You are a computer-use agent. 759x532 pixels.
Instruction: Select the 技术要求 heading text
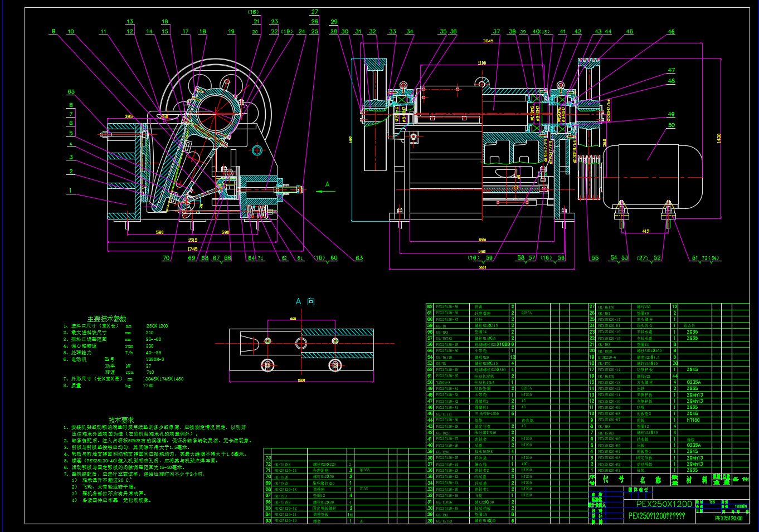pos(121,419)
